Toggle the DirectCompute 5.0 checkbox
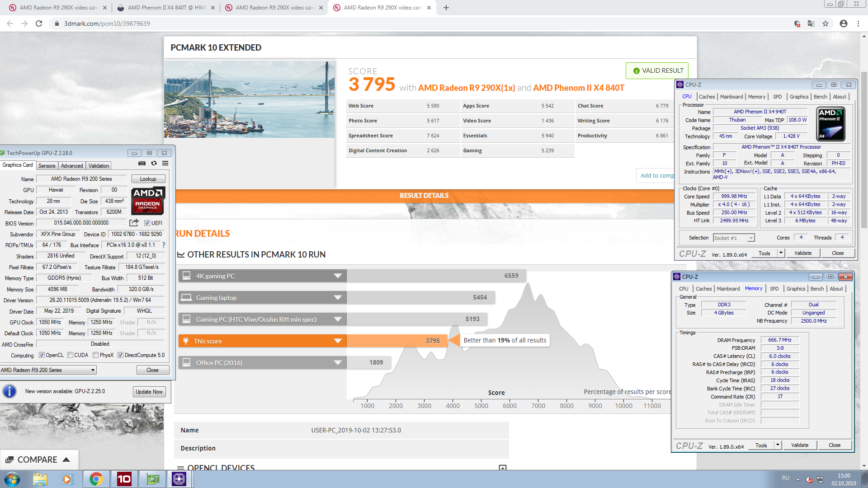 (120, 355)
